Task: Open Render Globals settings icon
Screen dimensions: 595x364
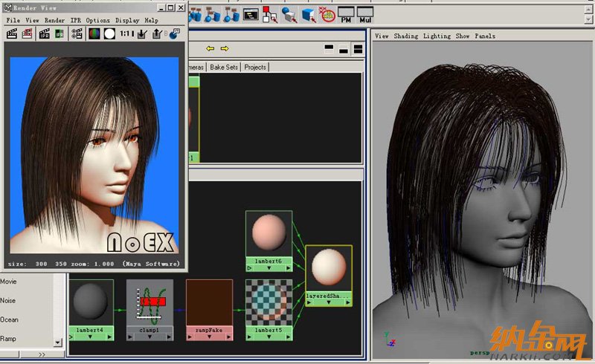Action: point(77,33)
